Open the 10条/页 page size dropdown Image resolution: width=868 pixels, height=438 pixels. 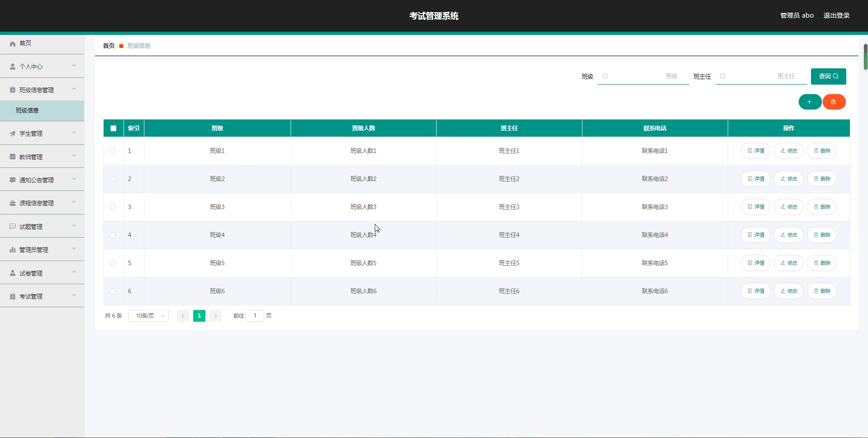coord(148,316)
